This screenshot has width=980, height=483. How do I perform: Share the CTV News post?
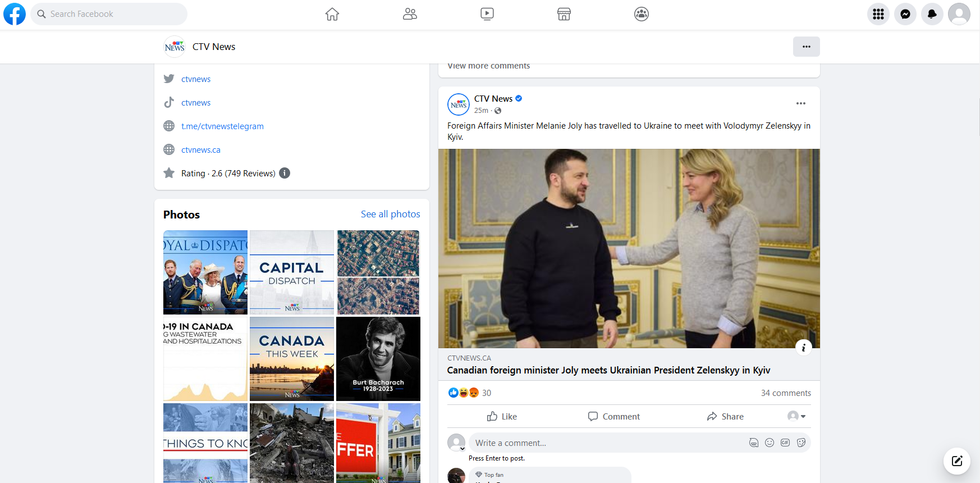point(725,416)
